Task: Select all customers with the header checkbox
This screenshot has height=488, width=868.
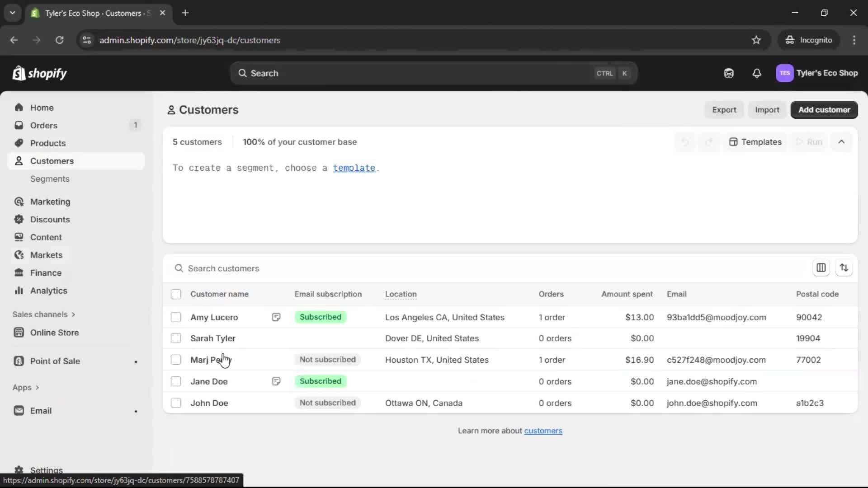Action: coord(176,294)
